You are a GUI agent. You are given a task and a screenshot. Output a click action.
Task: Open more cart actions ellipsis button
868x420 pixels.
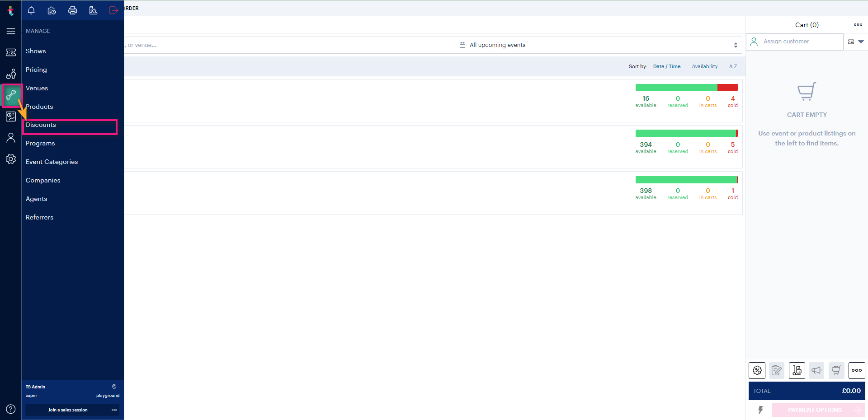[857, 370]
